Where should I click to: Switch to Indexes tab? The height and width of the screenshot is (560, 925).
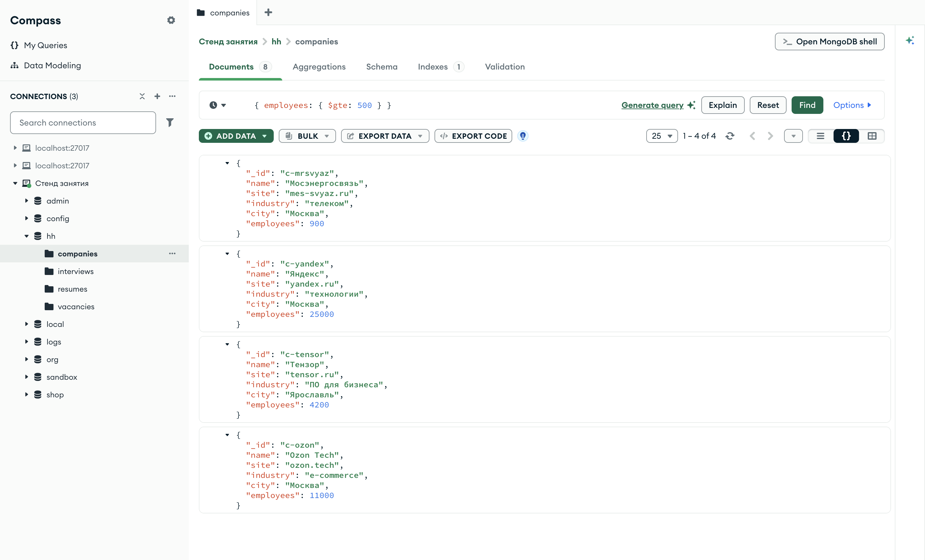[441, 67]
